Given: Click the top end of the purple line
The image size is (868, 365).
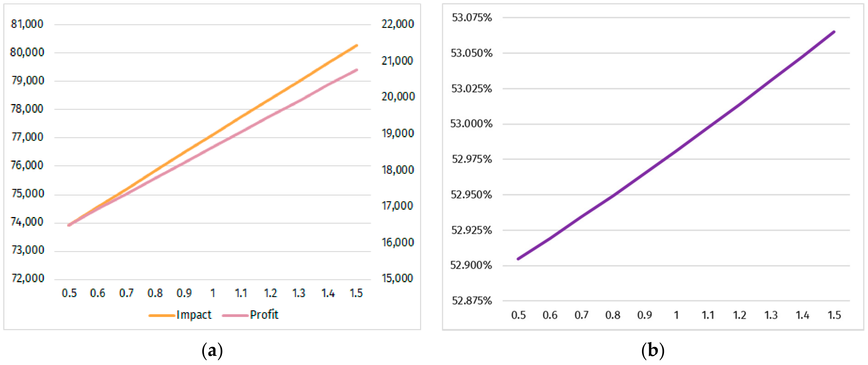Looking at the screenshot, I should (x=834, y=32).
